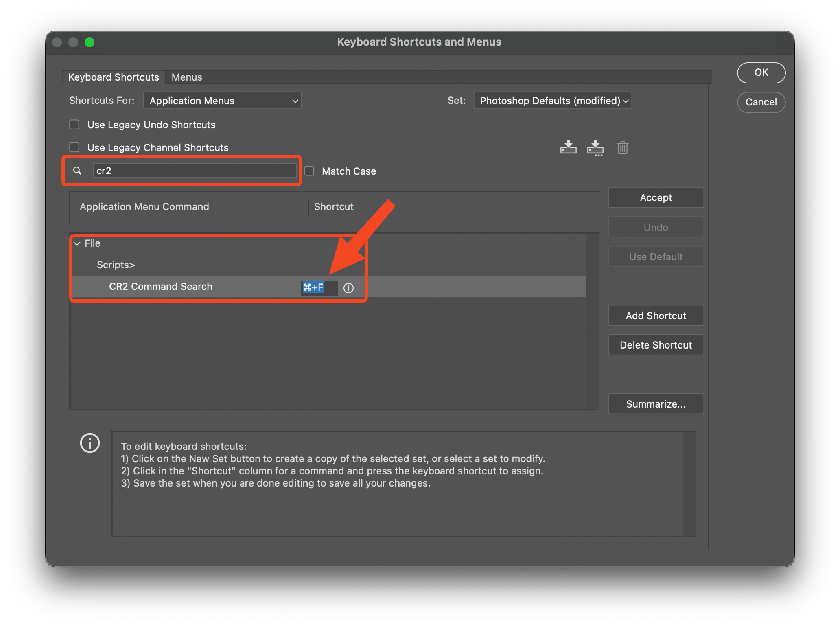Click the search magnifier icon
The height and width of the screenshot is (627, 840).
point(77,171)
